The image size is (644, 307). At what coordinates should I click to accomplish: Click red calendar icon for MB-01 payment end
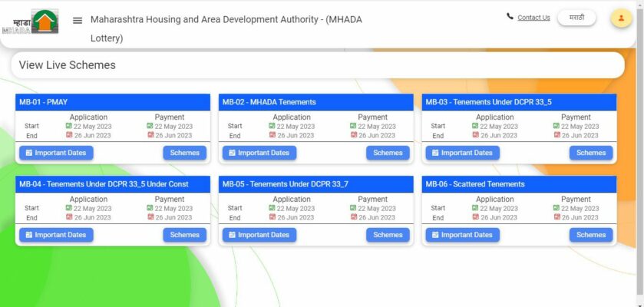[x=150, y=135]
